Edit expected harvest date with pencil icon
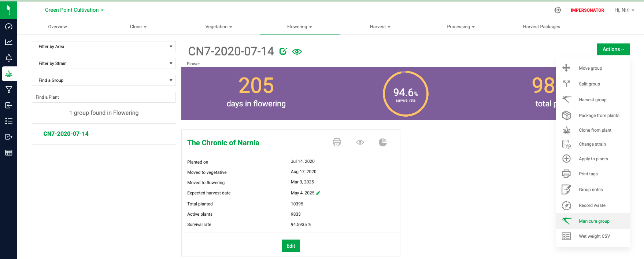 (318, 193)
